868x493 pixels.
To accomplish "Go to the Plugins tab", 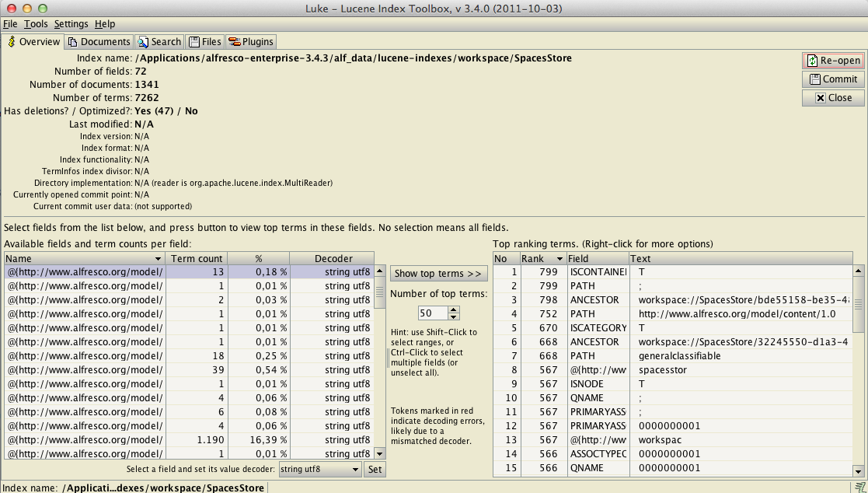I will pyautogui.click(x=250, y=42).
